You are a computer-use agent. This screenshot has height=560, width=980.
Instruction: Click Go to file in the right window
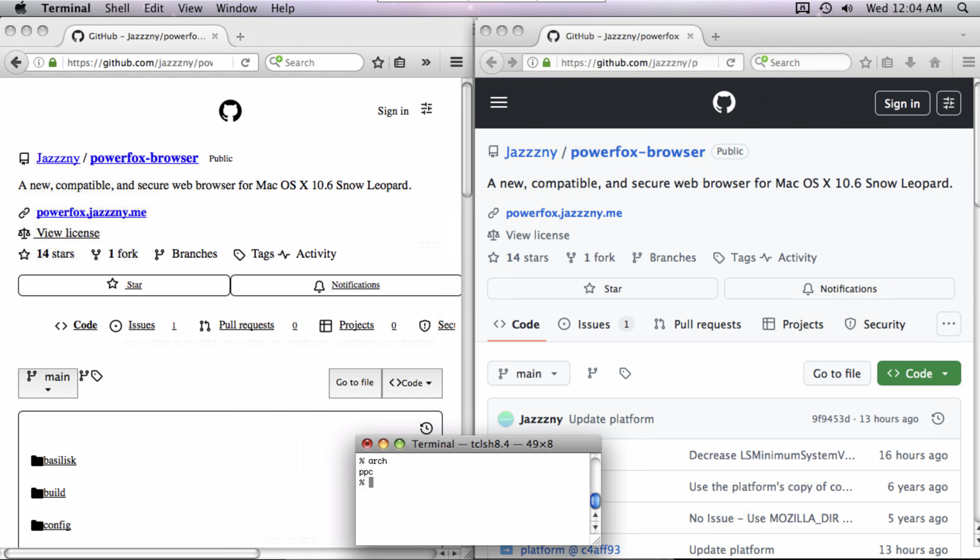pos(836,373)
